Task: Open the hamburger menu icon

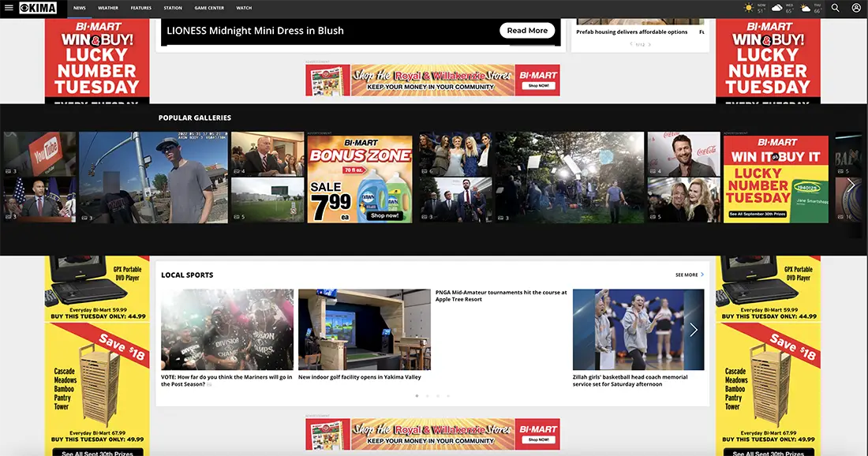Action: pyautogui.click(x=9, y=8)
